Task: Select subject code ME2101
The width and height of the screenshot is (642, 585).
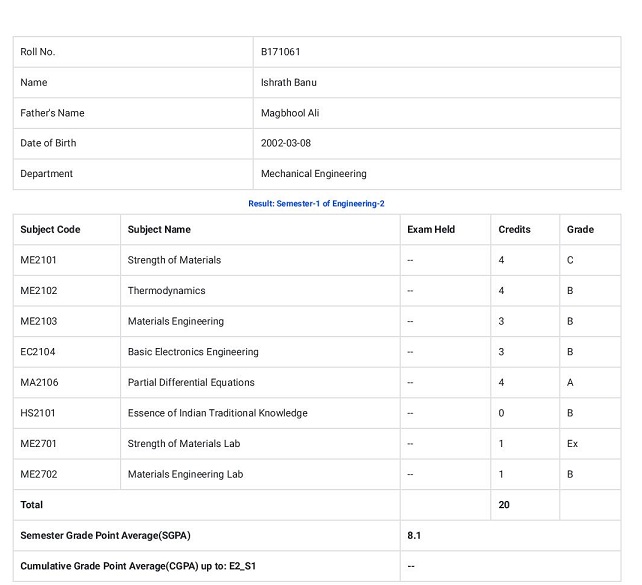Action: click(x=38, y=260)
